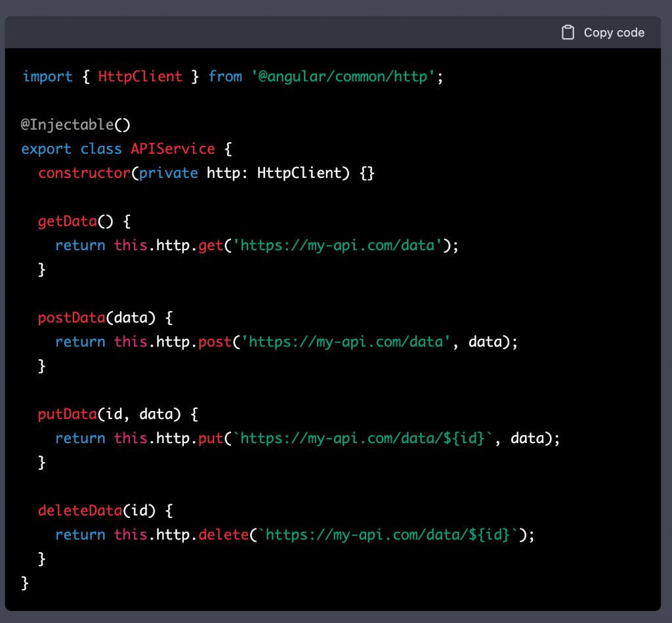Viewport: 672px width, 623px height.
Task: Select the @Injectable() decorator line
Action: (75, 124)
